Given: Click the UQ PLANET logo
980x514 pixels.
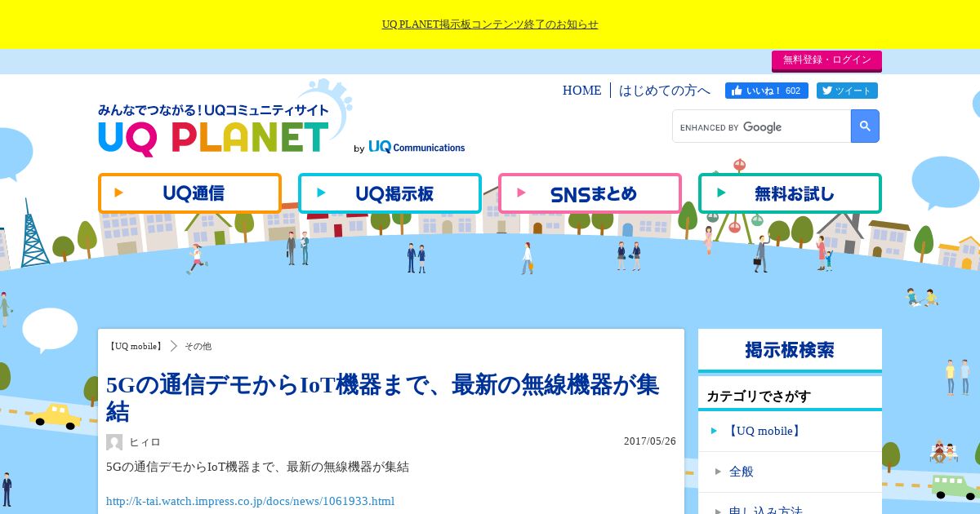Looking at the screenshot, I should pyautogui.click(x=214, y=131).
